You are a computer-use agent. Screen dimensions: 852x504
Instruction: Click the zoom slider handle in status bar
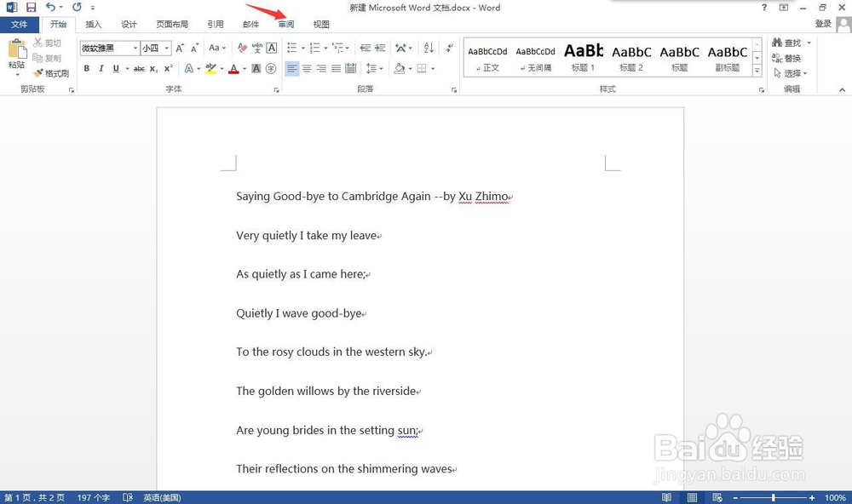point(773,497)
